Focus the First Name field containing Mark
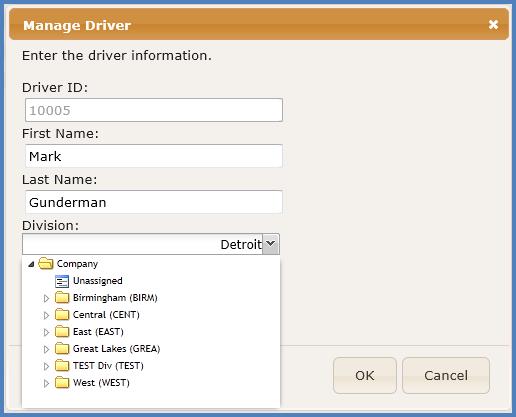Image resolution: width=516 pixels, height=417 pixels. [154, 156]
